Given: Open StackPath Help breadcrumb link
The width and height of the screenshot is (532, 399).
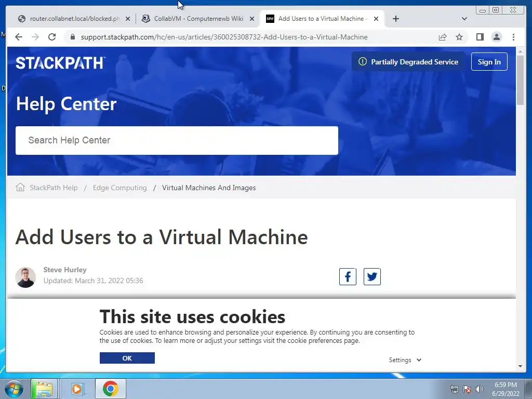Looking at the screenshot, I should coord(54,188).
